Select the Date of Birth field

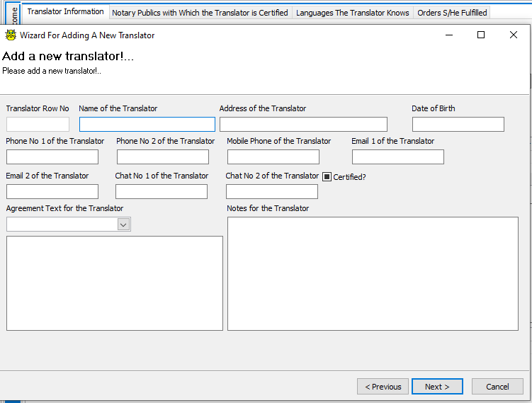[x=458, y=124]
